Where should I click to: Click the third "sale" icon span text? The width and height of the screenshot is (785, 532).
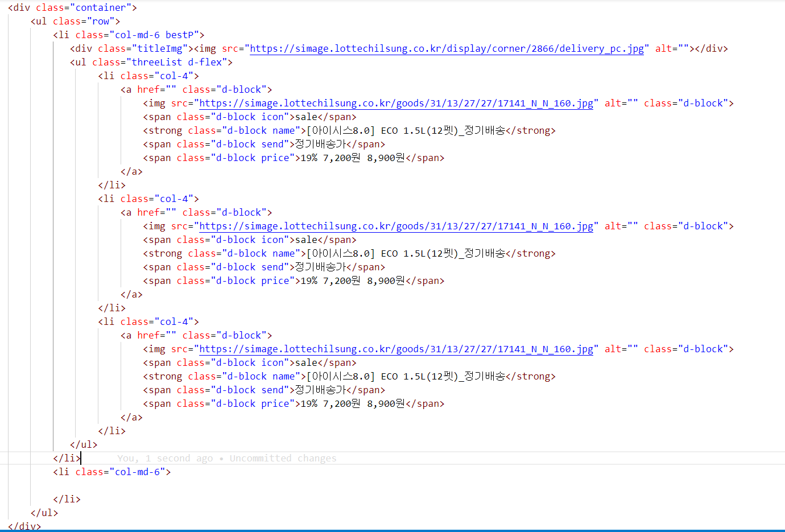pyautogui.click(x=306, y=362)
